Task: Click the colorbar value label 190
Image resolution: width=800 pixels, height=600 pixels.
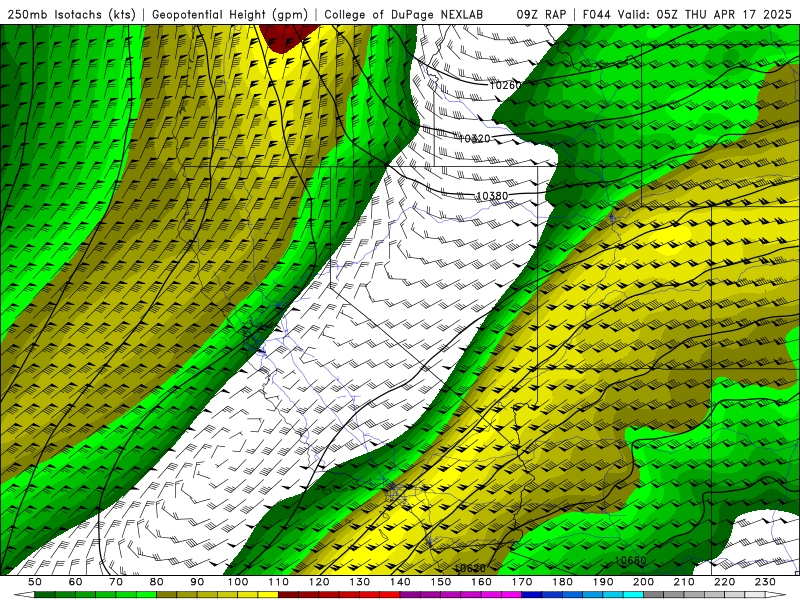Action: point(603,582)
